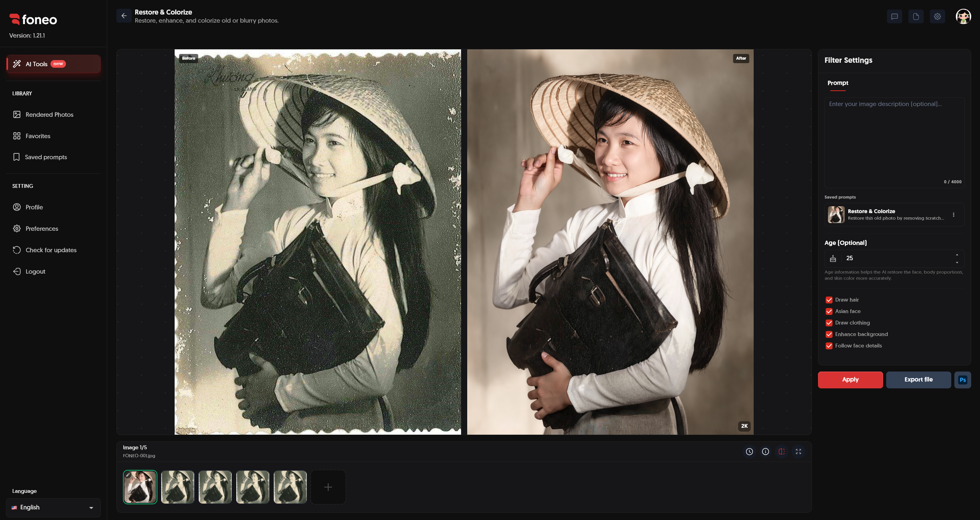Select the fifth image thumbnail

tap(290, 487)
